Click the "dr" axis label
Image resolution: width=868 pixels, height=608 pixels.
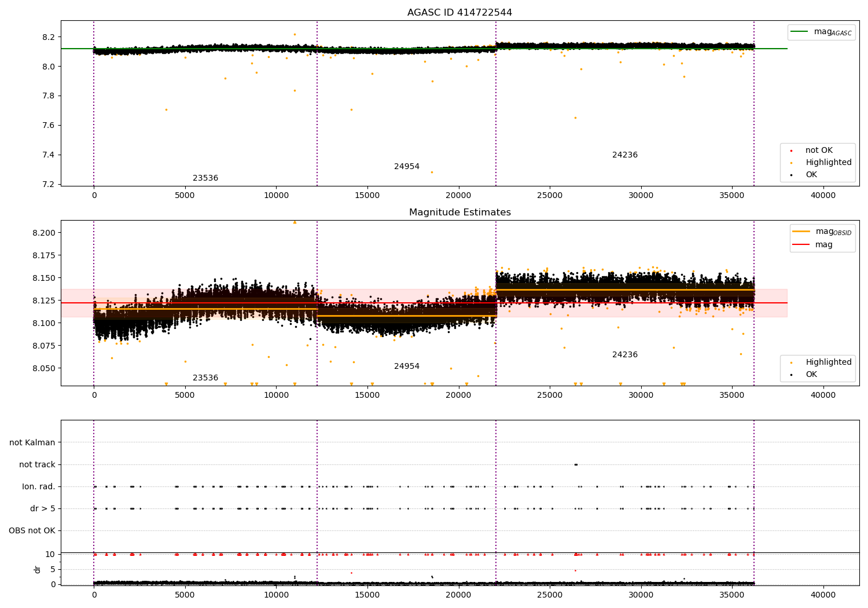click(38, 570)
